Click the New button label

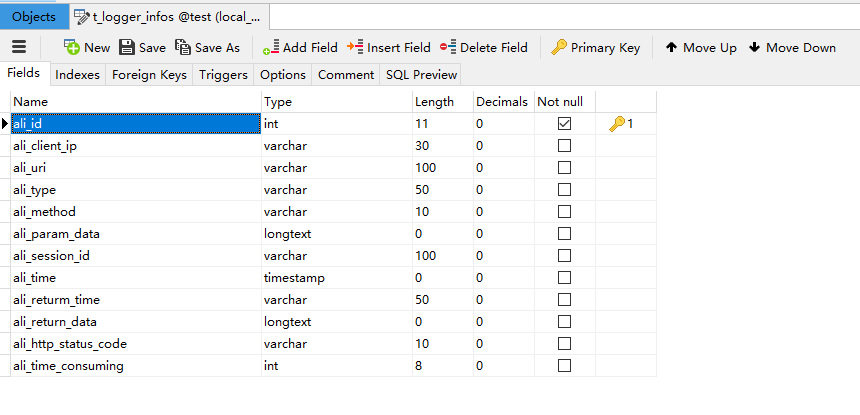tap(97, 48)
